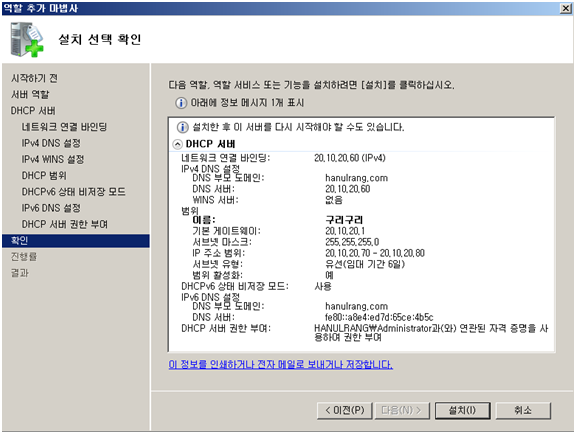Click the info icon beside 정보 메시지 1개 표시
The height and width of the screenshot is (434, 576).
pyautogui.click(x=181, y=103)
